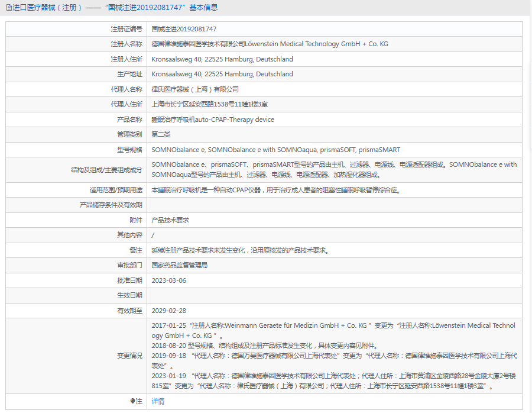Click approval department 国家药品监督管理局

point(179,265)
